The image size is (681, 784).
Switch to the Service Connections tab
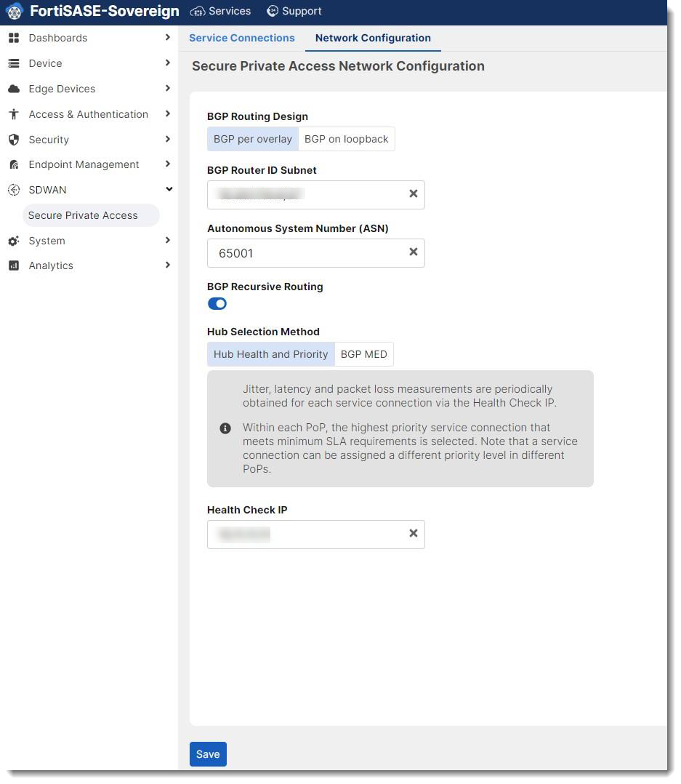pos(241,38)
